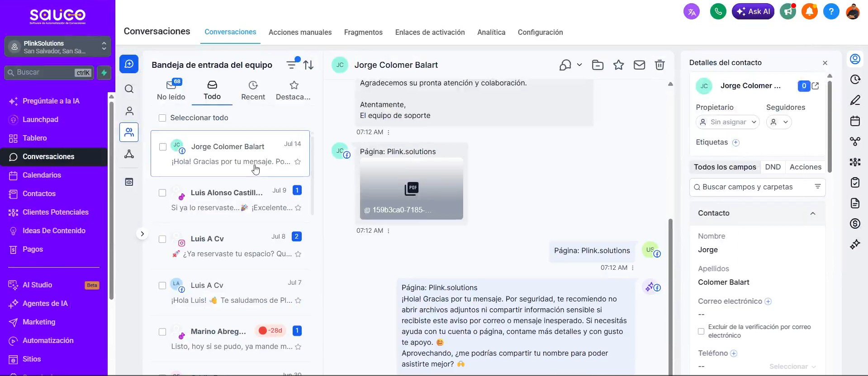
Task: Tick checkbox for Luis A Cv Jul 8
Action: (162, 239)
